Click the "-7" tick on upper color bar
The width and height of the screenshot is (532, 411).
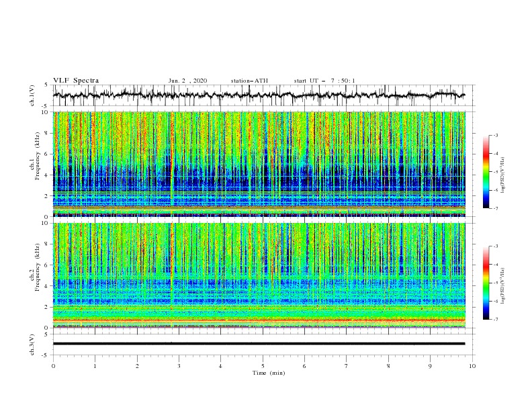pos(495,208)
